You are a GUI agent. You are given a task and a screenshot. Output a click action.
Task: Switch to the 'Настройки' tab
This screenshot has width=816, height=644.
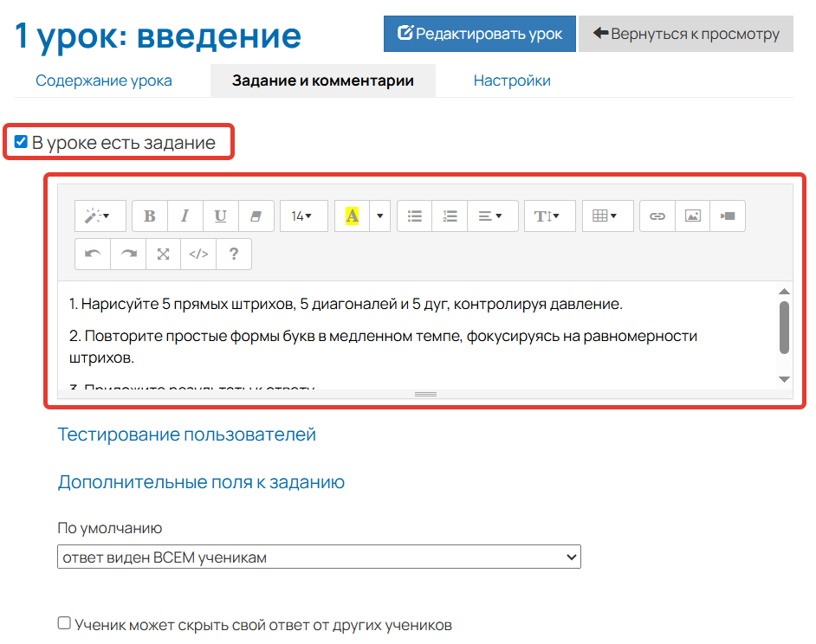(512, 78)
